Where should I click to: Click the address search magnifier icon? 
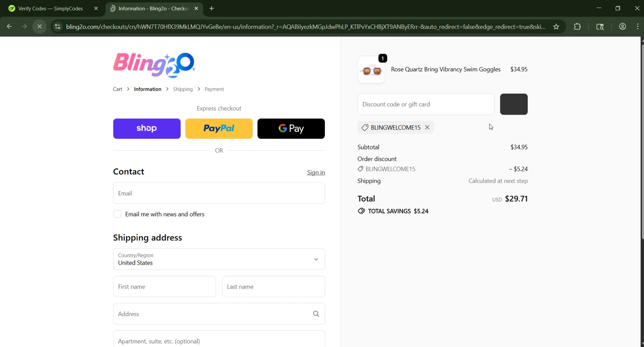316,314
